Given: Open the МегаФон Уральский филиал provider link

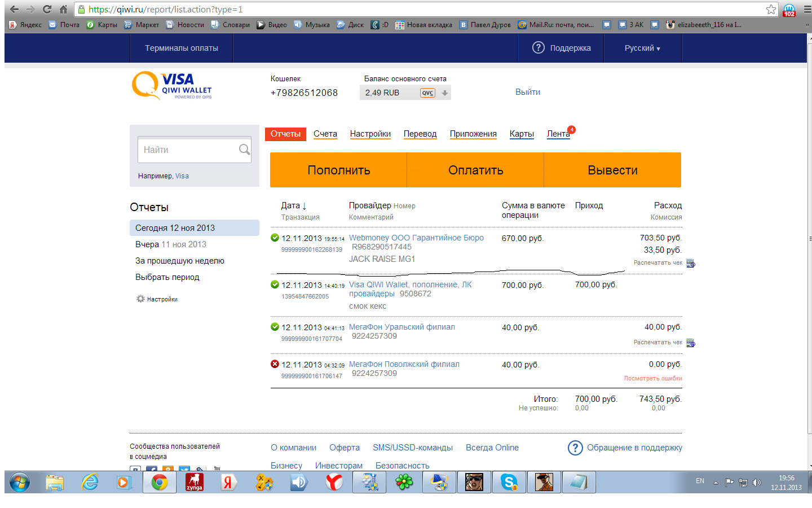Looking at the screenshot, I should pyautogui.click(x=402, y=327).
